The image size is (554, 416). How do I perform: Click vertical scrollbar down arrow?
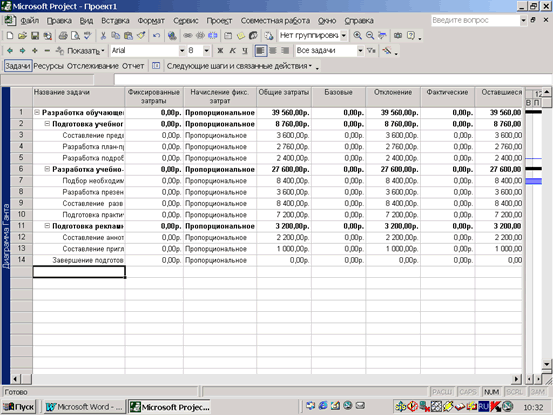click(x=546, y=364)
